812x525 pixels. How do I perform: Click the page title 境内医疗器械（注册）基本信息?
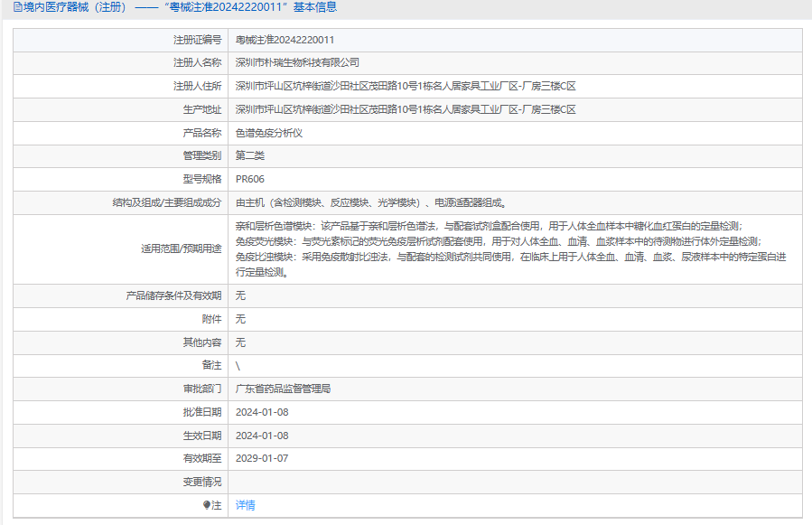181,7
